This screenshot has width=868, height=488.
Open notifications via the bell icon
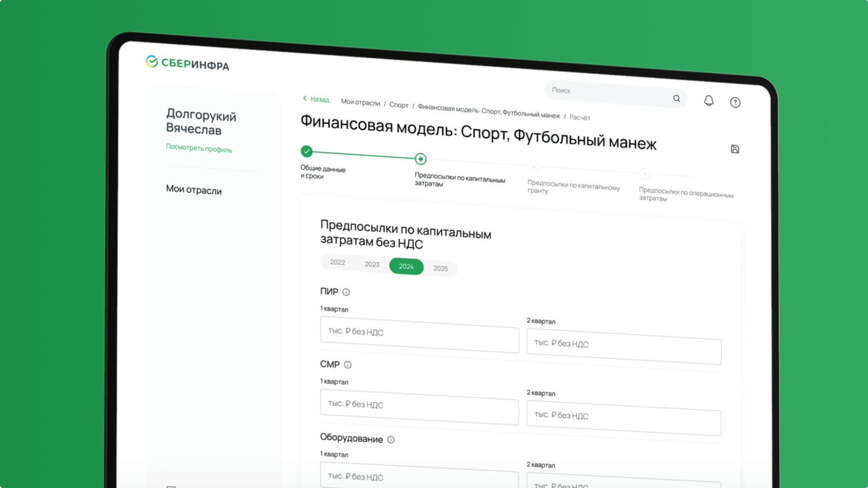(x=708, y=100)
